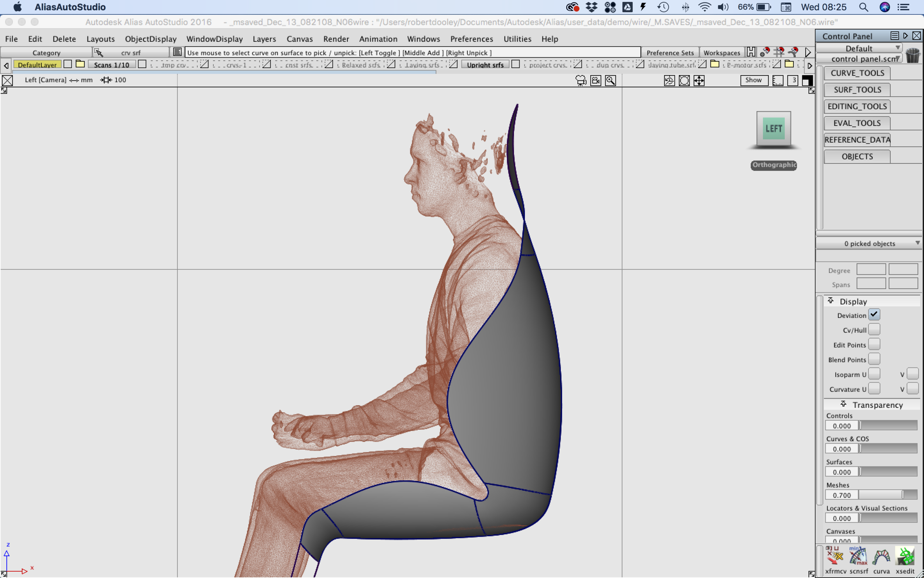
Task: Click the viewport Show button
Action: [x=754, y=80]
